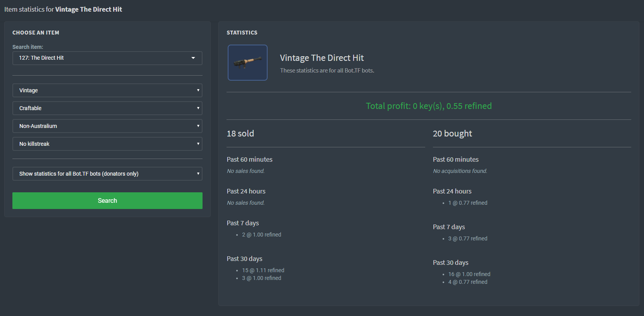Click the green Search button
The width and height of the screenshot is (644, 316).
tap(107, 200)
